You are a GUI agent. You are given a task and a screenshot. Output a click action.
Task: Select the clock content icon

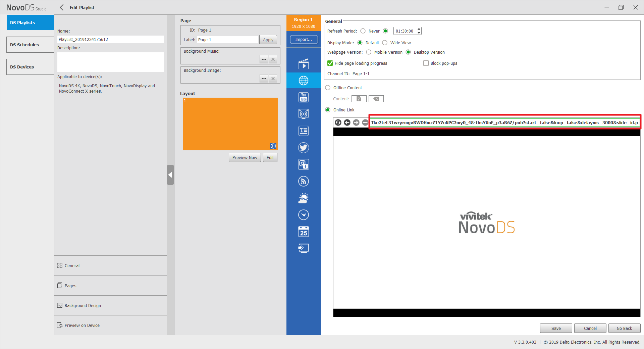pyautogui.click(x=304, y=215)
